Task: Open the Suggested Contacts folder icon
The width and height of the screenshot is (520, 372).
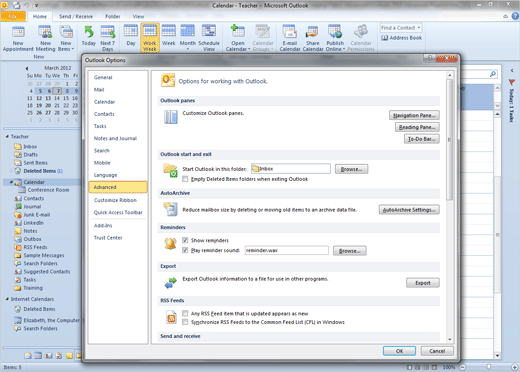Action: pos(18,272)
